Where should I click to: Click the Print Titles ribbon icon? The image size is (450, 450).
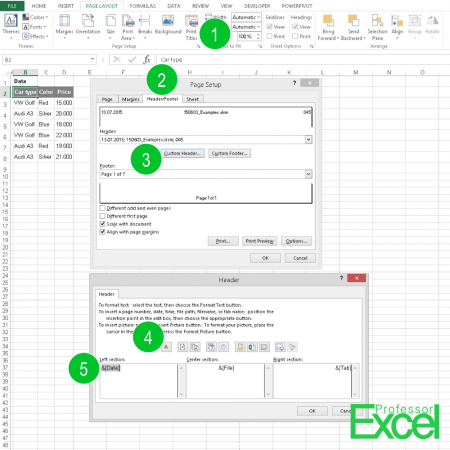192,27
